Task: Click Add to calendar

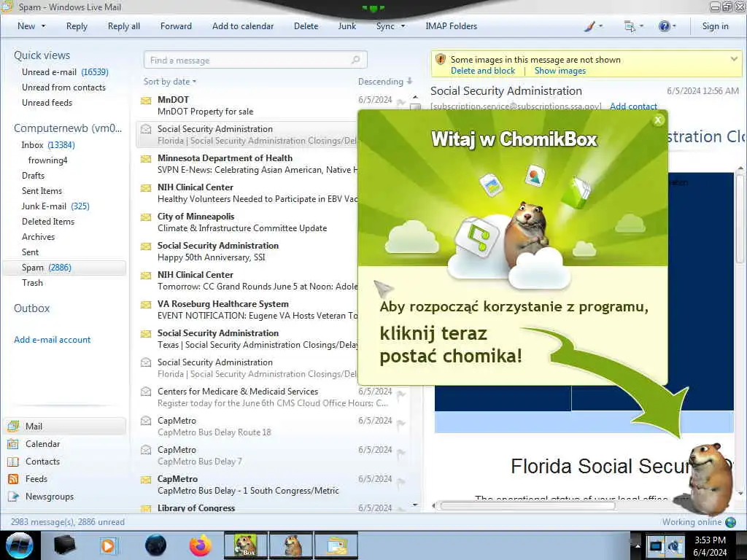Action: [x=243, y=26]
